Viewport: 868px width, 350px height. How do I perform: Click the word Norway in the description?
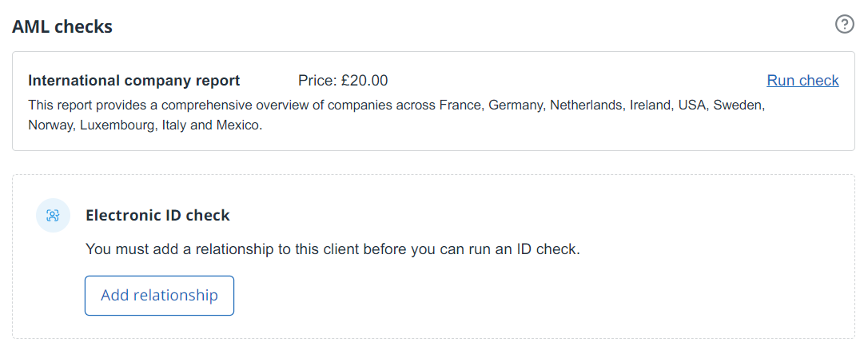[x=50, y=125]
